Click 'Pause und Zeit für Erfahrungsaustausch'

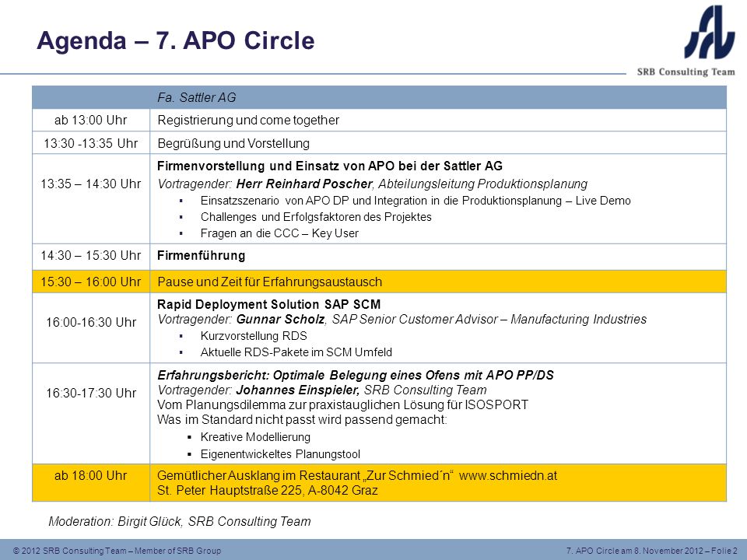(x=270, y=282)
